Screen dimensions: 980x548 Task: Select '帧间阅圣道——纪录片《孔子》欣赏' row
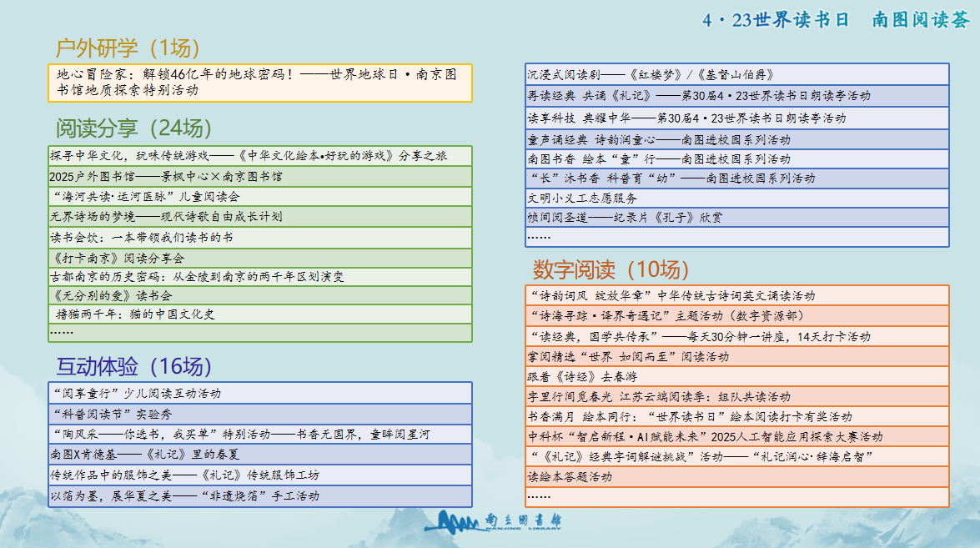(737, 218)
